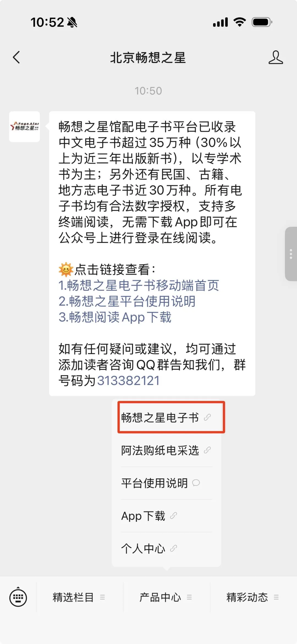
Task: Open link 3.畅想阅读App下载
Action: point(115,317)
